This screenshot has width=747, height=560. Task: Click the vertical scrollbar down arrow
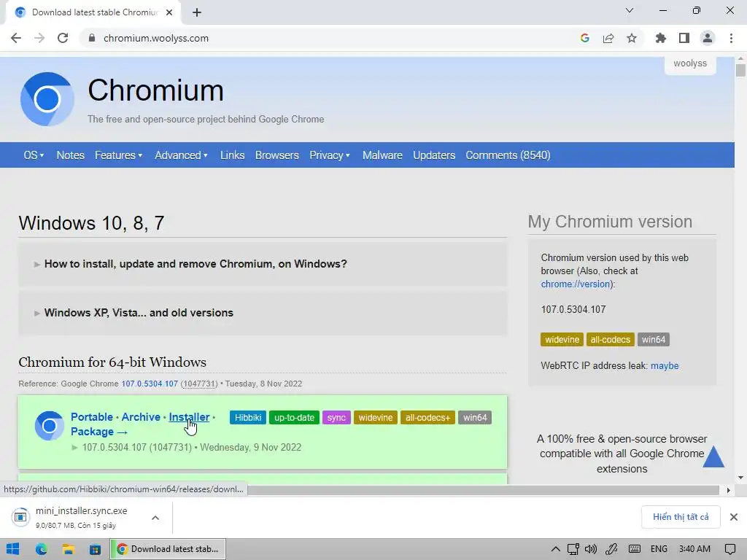tap(740, 478)
